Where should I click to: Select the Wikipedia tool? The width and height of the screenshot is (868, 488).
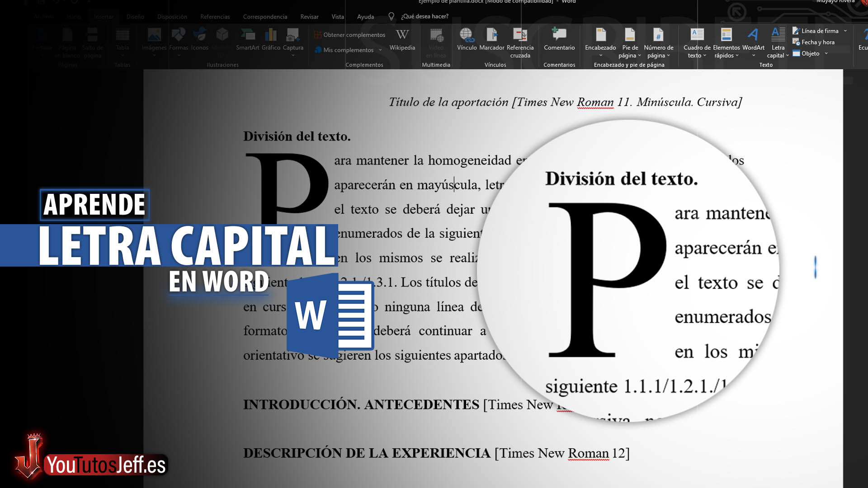coord(402,41)
